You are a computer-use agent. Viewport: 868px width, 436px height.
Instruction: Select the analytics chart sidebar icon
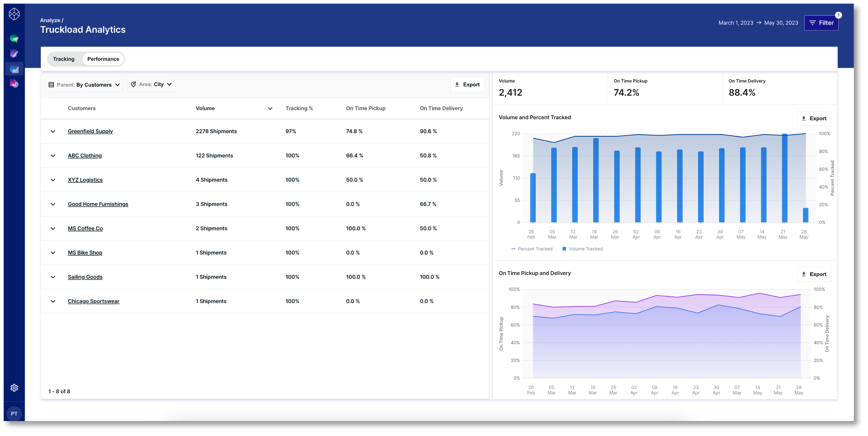[14, 69]
